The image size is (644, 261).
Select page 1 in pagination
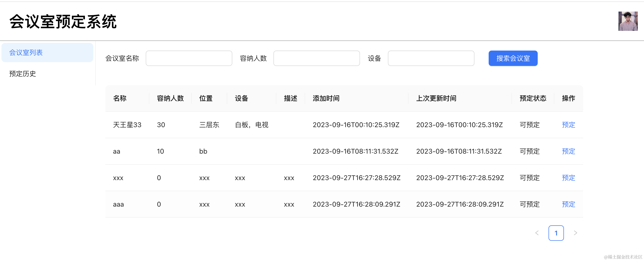click(556, 233)
